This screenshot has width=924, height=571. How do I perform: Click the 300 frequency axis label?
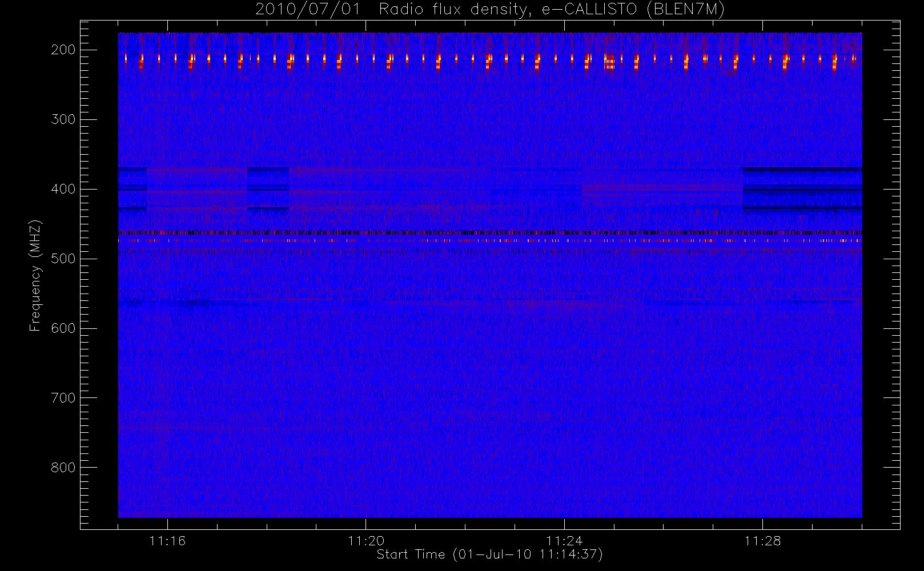click(63, 119)
